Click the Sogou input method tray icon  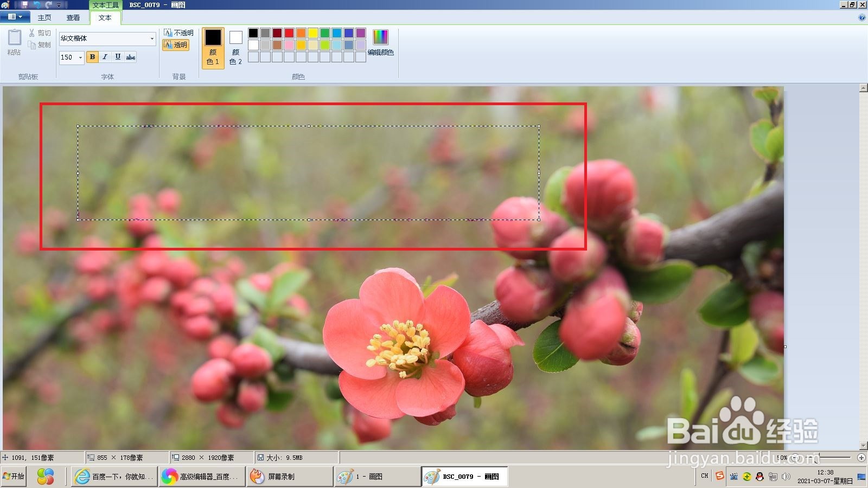(720, 476)
